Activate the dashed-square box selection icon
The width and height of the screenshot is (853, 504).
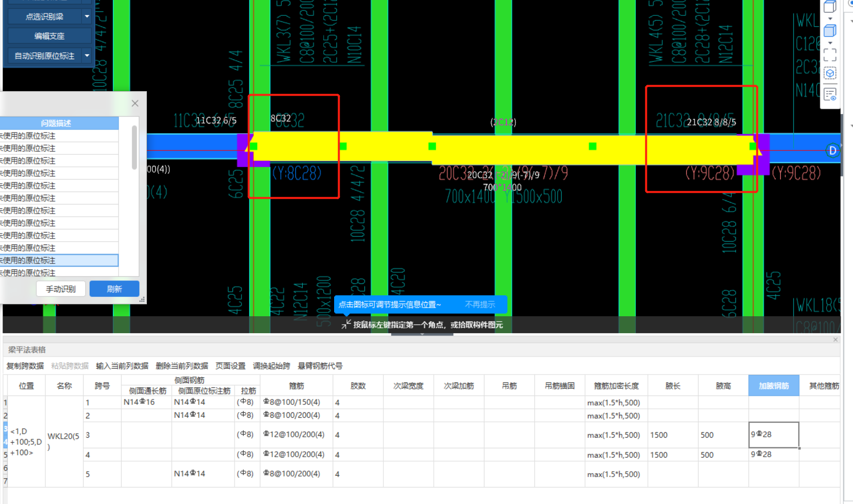(x=830, y=55)
